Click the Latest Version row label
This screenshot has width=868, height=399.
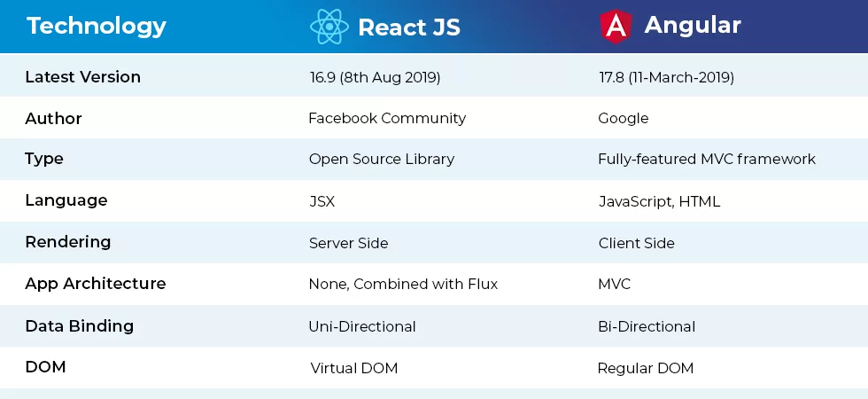[83, 76]
